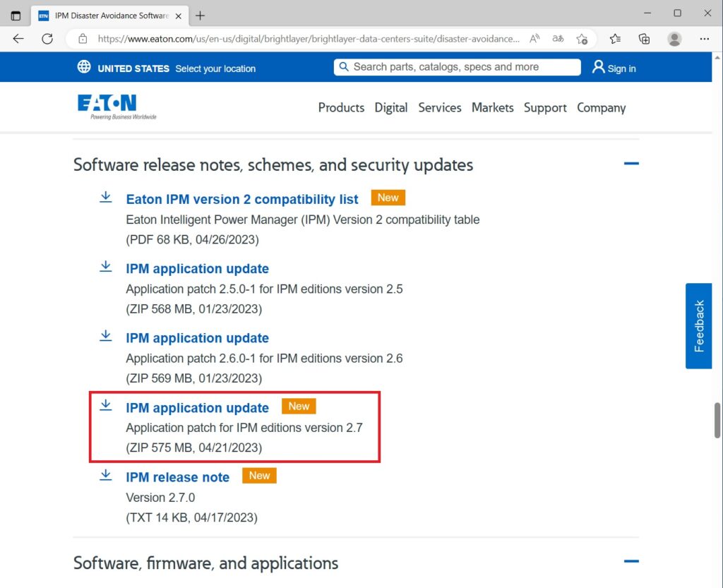Click the back navigation arrow

pyautogui.click(x=18, y=39)
